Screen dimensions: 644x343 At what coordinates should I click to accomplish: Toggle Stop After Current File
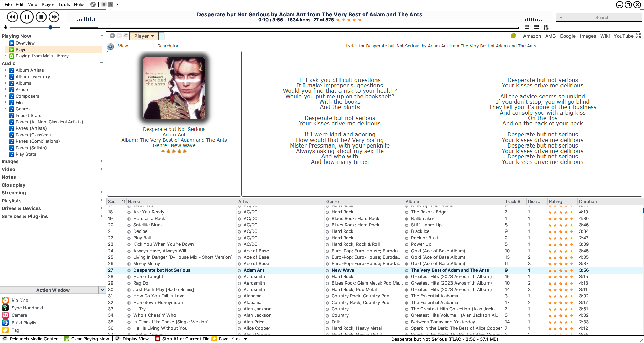point(182,339)
